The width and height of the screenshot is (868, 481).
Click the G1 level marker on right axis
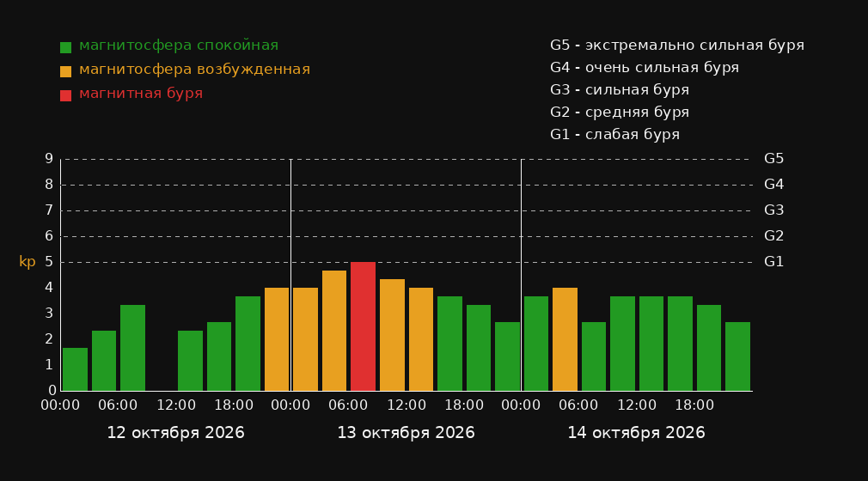pos(773,262)
